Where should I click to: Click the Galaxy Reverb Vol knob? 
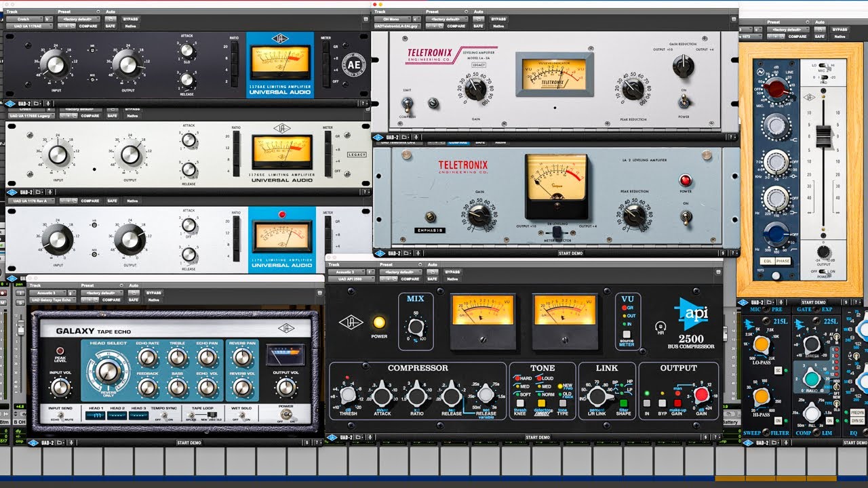pos(242,387)
